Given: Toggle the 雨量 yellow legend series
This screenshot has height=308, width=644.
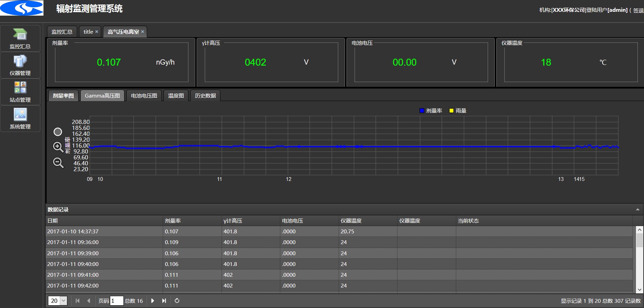Looking at the screenshot, I should point(458,111).
